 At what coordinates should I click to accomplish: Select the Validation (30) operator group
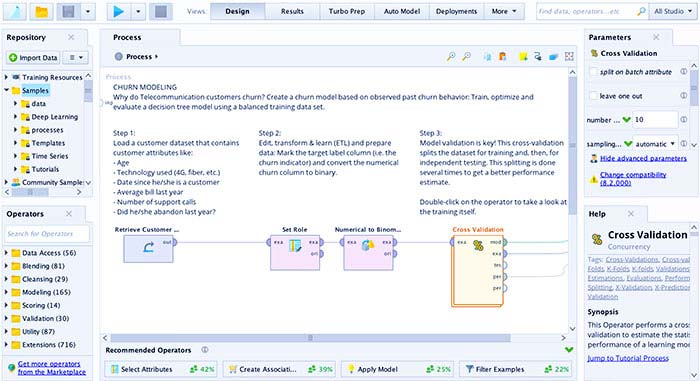[x=45, y=318]
